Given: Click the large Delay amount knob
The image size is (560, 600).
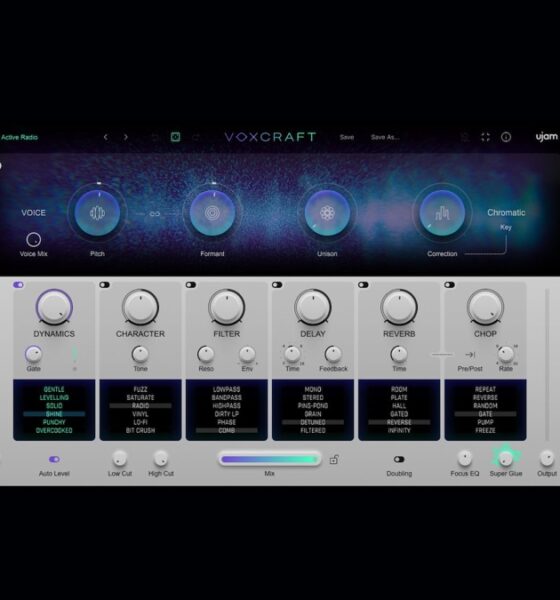Looking at the screenshot, I should pyautogui.click(x=313, y=307).
